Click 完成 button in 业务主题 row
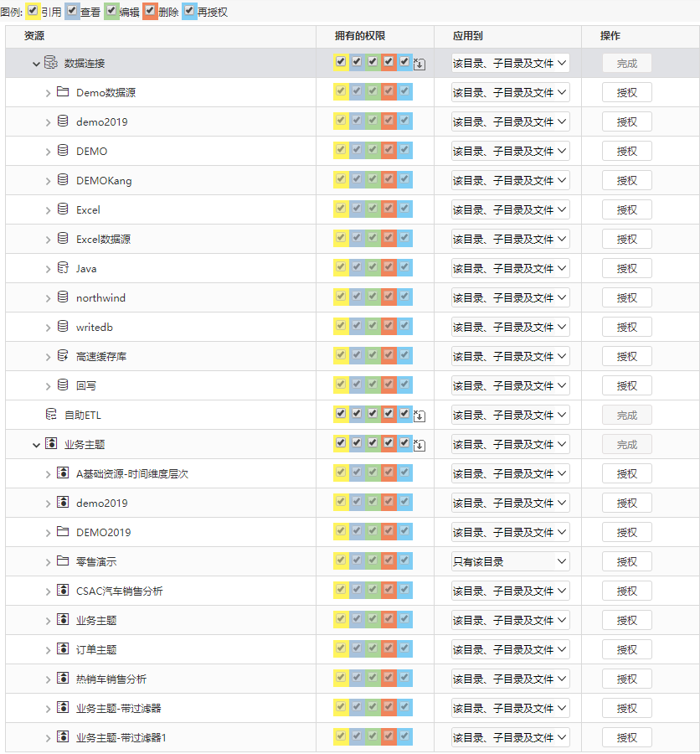This screenshot has height=754, width=700. 627,444
